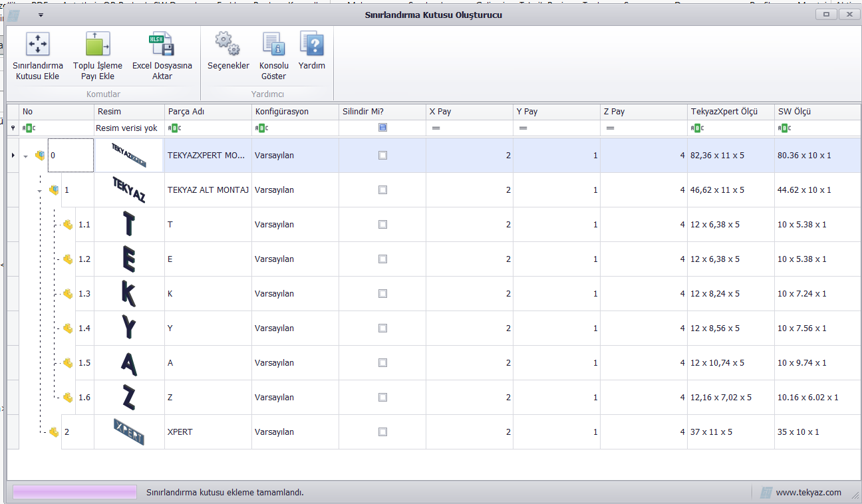Click application logo in title bar

coord(13,15)
